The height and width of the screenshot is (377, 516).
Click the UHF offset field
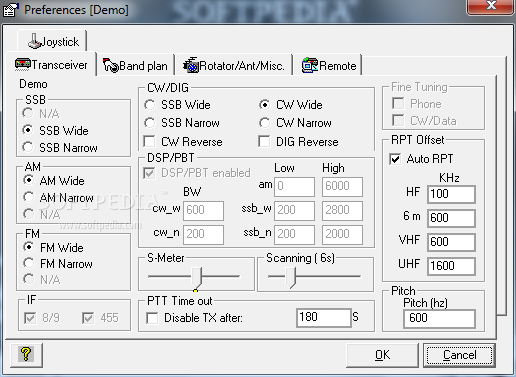tap(451, 266)
